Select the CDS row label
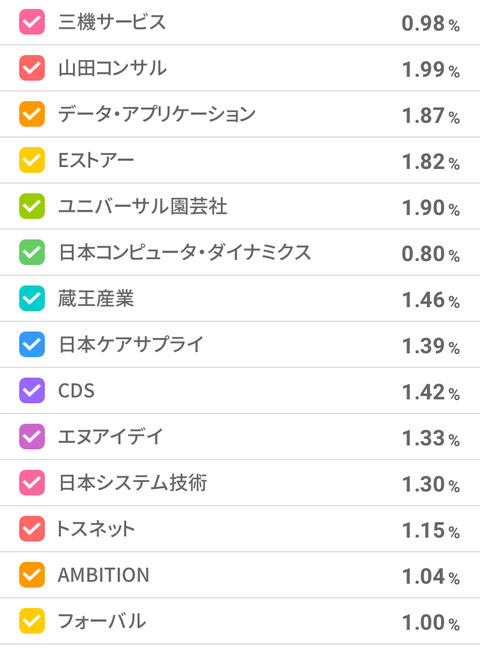Screen dimensions: 480x649 tap(76, 391)
